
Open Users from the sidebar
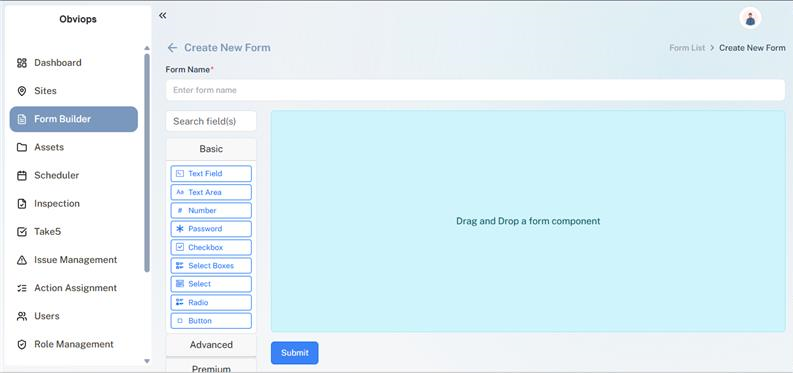pos(73,316)
